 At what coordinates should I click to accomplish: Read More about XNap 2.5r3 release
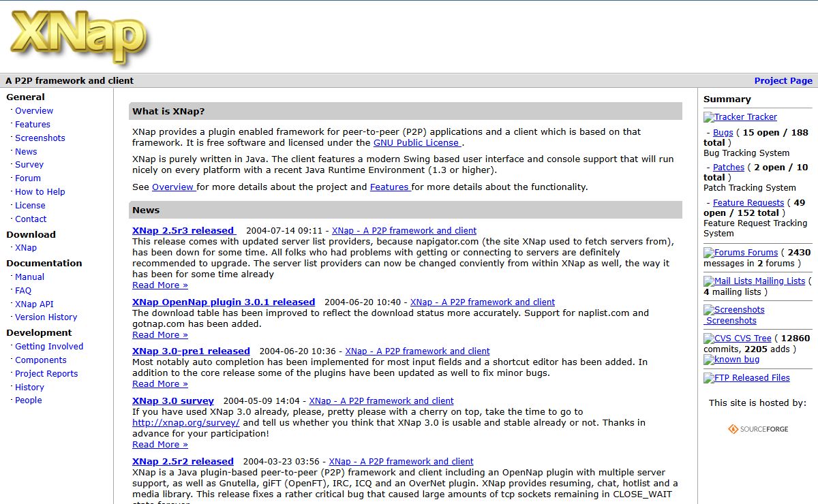[160, 285]
